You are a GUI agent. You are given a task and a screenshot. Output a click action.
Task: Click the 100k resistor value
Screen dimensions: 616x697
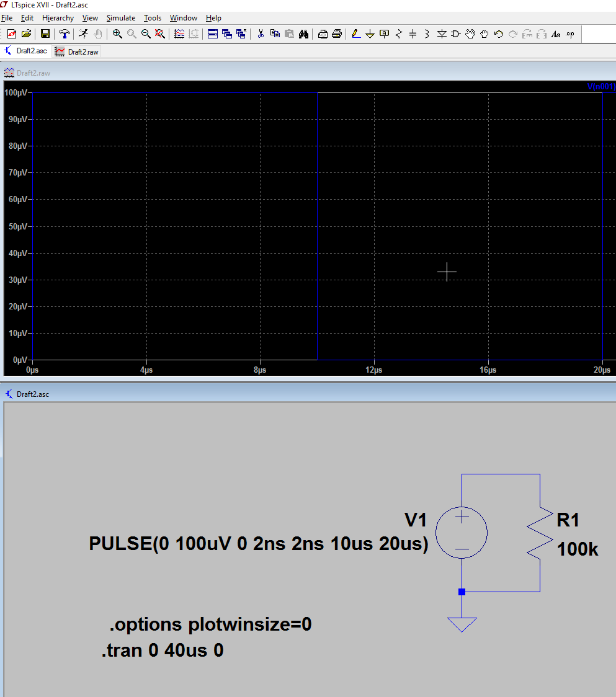click(578, 549)
